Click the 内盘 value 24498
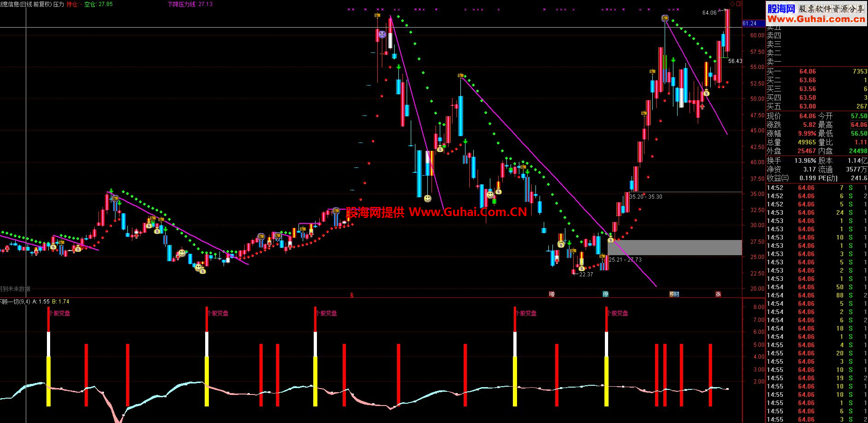Viewport: 868px width, 423px height. pos(858,151)
